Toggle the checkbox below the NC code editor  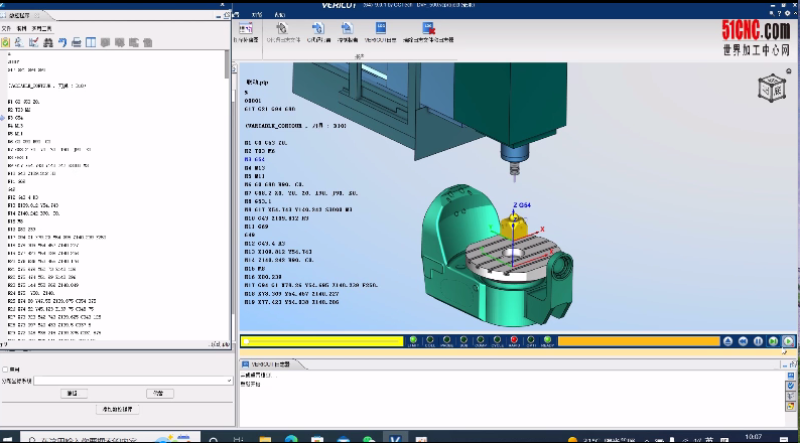[6, 369]
